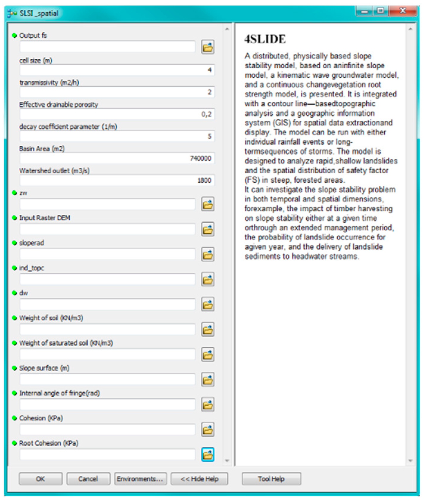424x504 pixels.
Task: Browse for the ind_topc input
Action: point(208,279)
